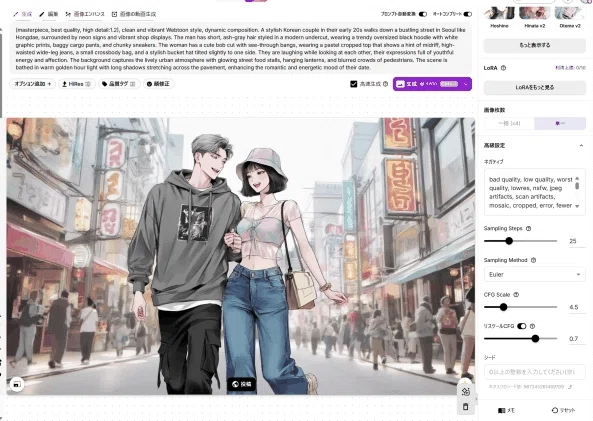Viewport: 593px width, 421px height.
Task: Click into the ネガティブ prompt text box
Action: [x=531, y=192]
